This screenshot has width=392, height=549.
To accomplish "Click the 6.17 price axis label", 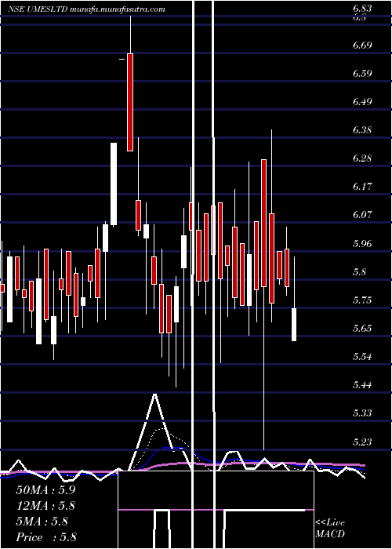I will (x=362, y=187).
